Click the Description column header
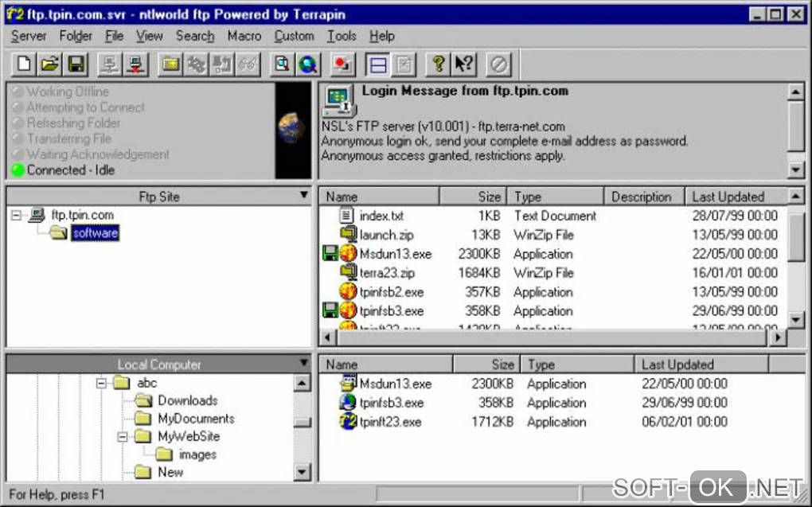This screenshot has height=507, width=812. click(644, 197)
